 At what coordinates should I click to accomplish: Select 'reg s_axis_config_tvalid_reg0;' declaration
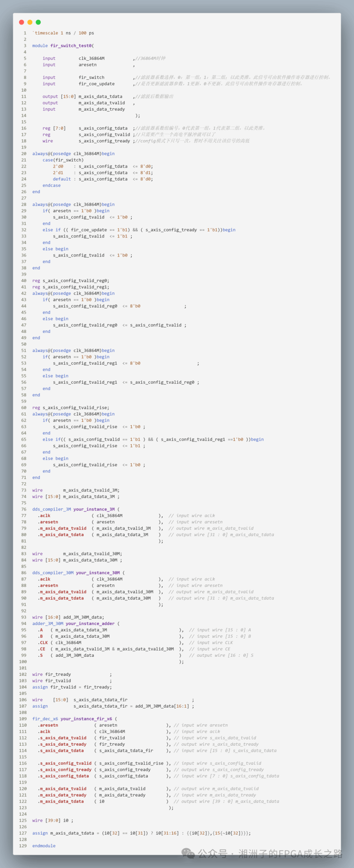[71, 281]
